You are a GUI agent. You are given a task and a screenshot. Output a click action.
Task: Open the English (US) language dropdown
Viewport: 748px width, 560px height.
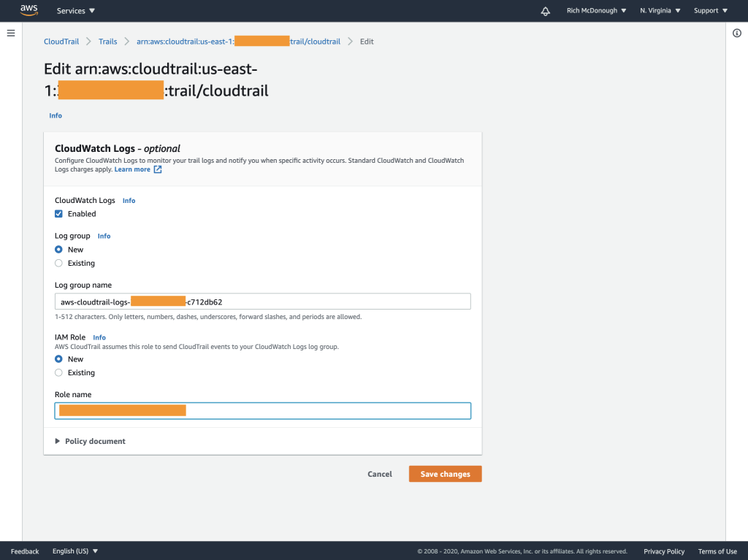(x=75, y=551)
